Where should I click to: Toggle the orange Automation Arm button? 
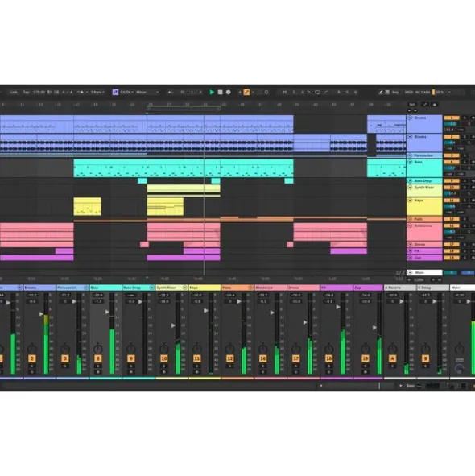pyautogui.click(x=246, y=92)
